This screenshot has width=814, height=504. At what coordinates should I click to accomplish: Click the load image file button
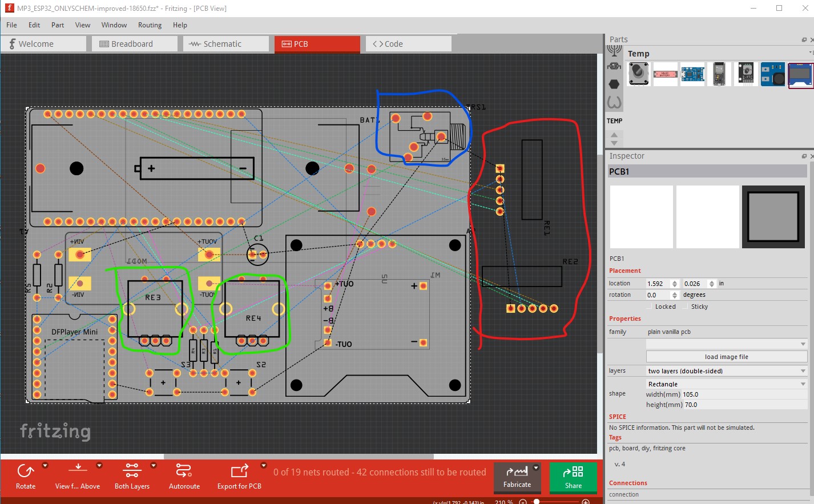(727, 357)
